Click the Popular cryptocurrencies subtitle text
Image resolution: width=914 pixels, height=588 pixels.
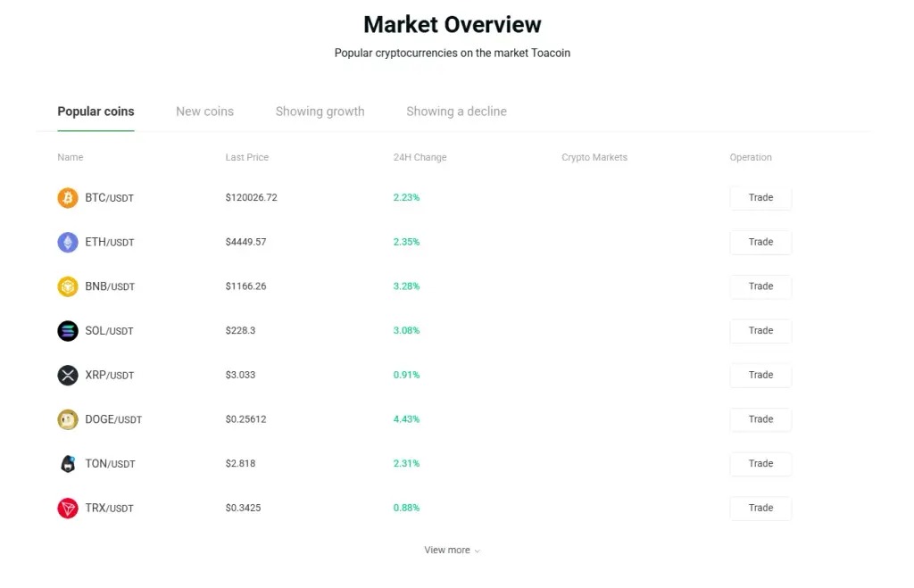coord(453,53)
